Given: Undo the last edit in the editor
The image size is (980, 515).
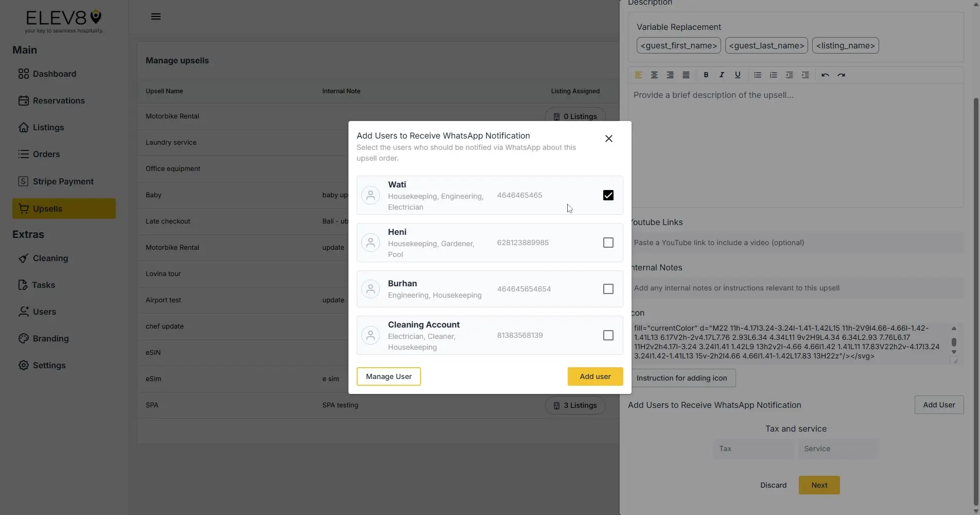Looking at the screenshot, I should click(x=825, y=75).
